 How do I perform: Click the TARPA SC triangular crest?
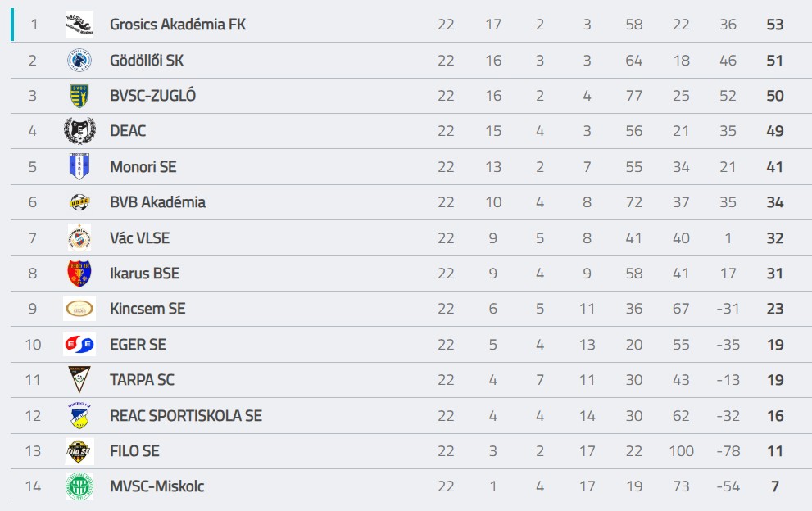pos(79,379)
